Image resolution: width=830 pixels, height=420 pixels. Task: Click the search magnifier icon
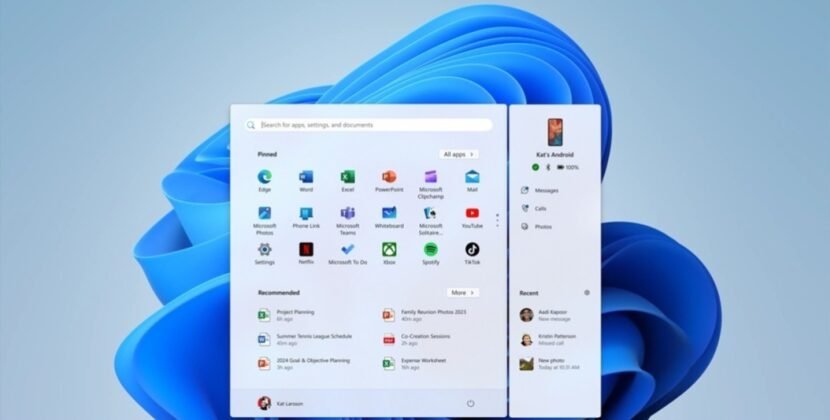click(251, 125)
